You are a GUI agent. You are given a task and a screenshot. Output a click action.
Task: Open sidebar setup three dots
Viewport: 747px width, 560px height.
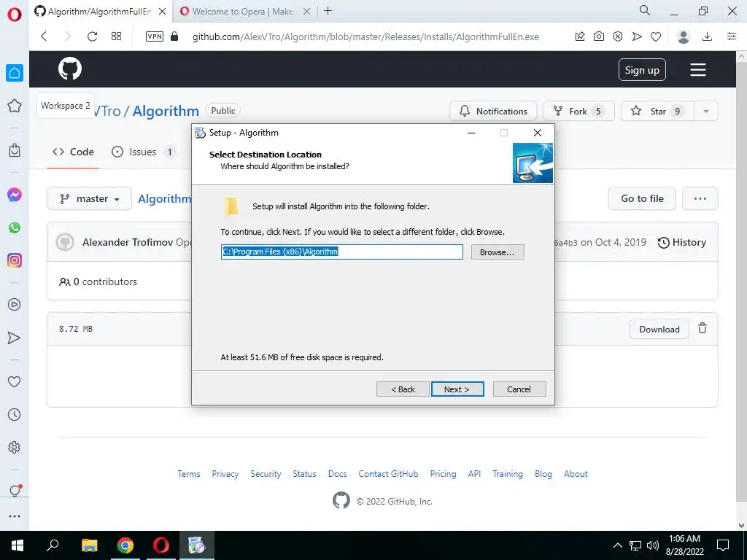15,516
